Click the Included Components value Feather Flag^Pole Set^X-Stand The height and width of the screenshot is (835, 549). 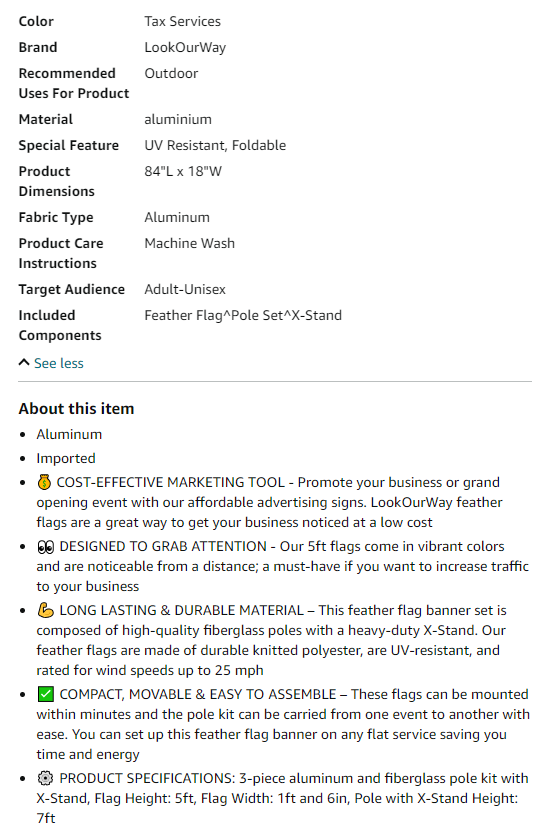(x=243, y=315)
